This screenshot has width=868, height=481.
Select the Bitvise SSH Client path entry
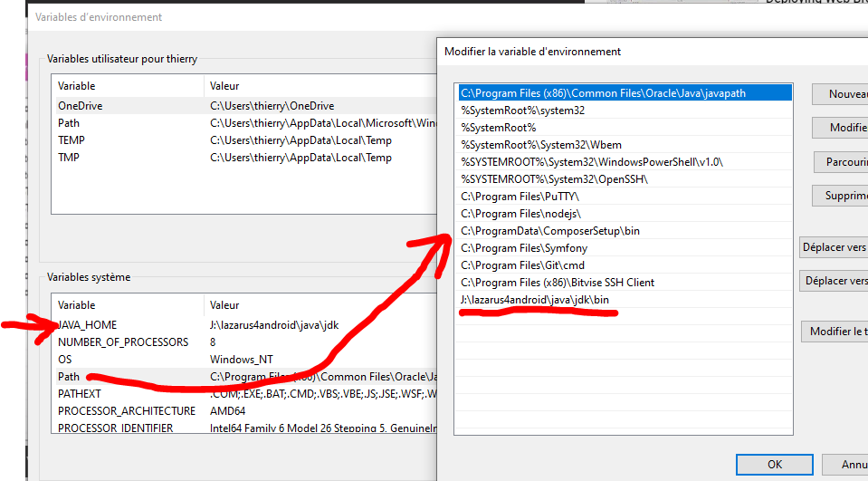click(x=557, y=283)
